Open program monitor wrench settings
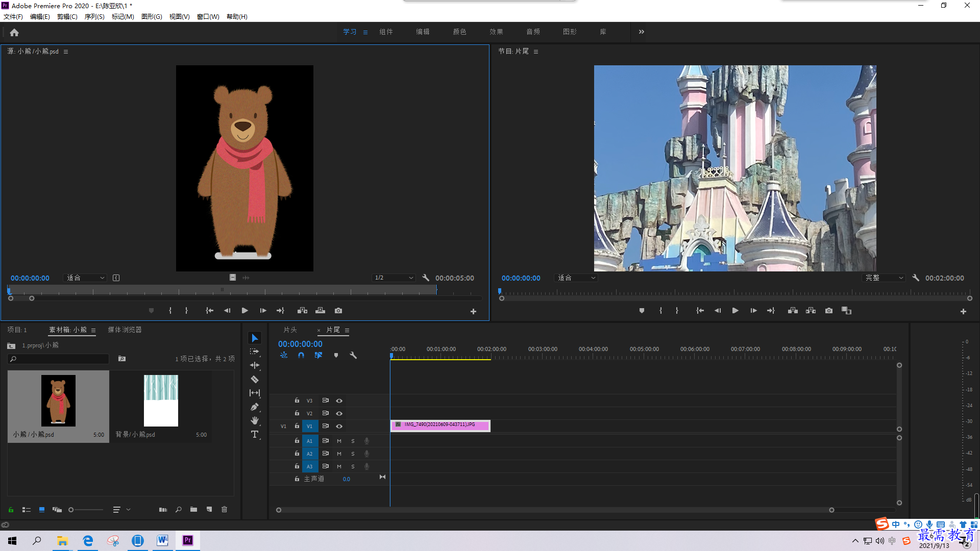Screen dimensions: 980x551 916,278
